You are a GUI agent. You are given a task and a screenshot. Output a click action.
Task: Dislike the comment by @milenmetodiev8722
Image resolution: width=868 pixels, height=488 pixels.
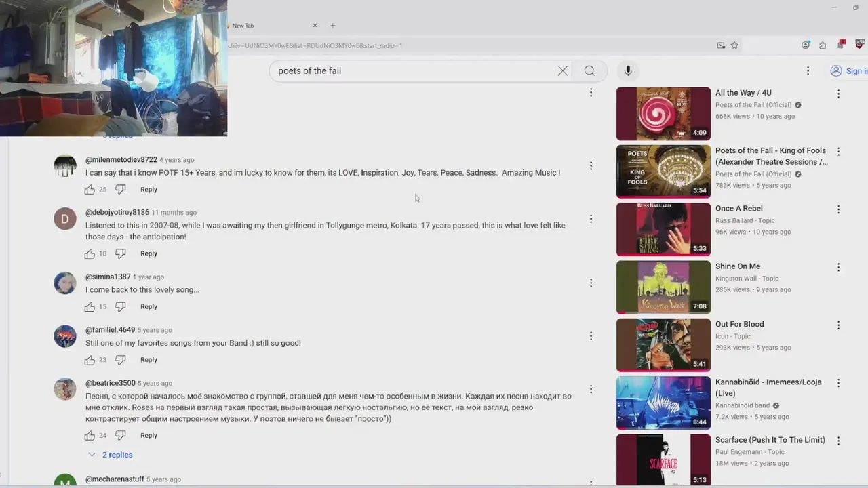pos(120,190)
